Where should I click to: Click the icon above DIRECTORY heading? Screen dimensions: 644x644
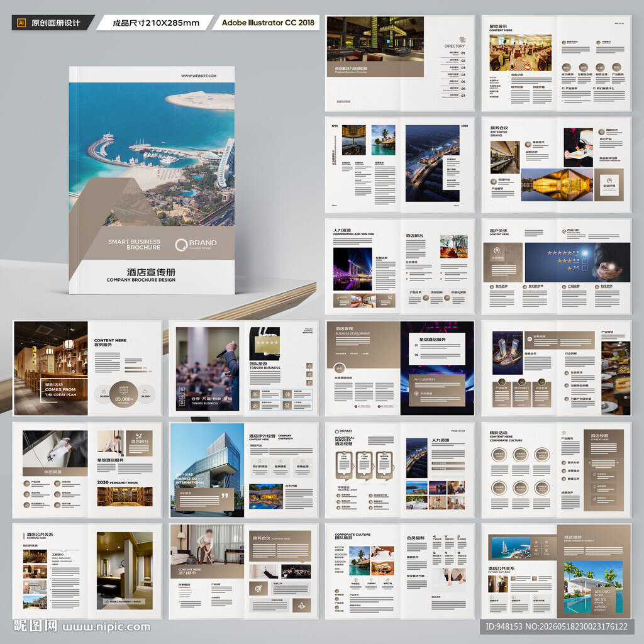[x=462, y=40]
